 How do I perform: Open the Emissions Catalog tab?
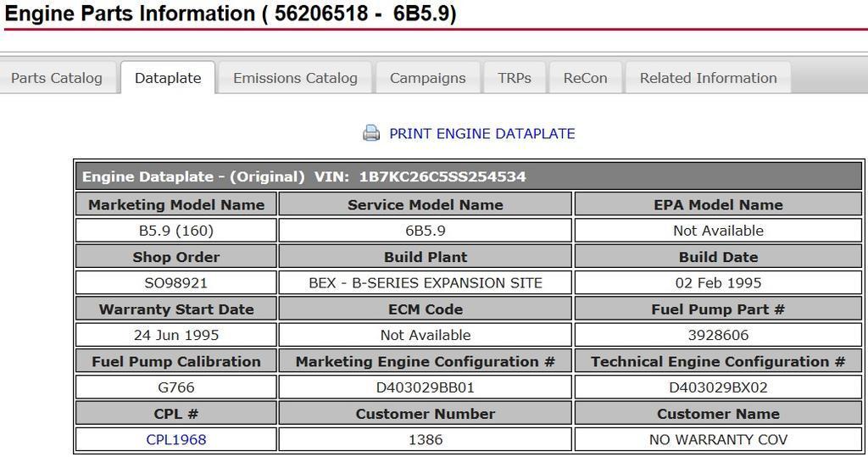[295, 78]
